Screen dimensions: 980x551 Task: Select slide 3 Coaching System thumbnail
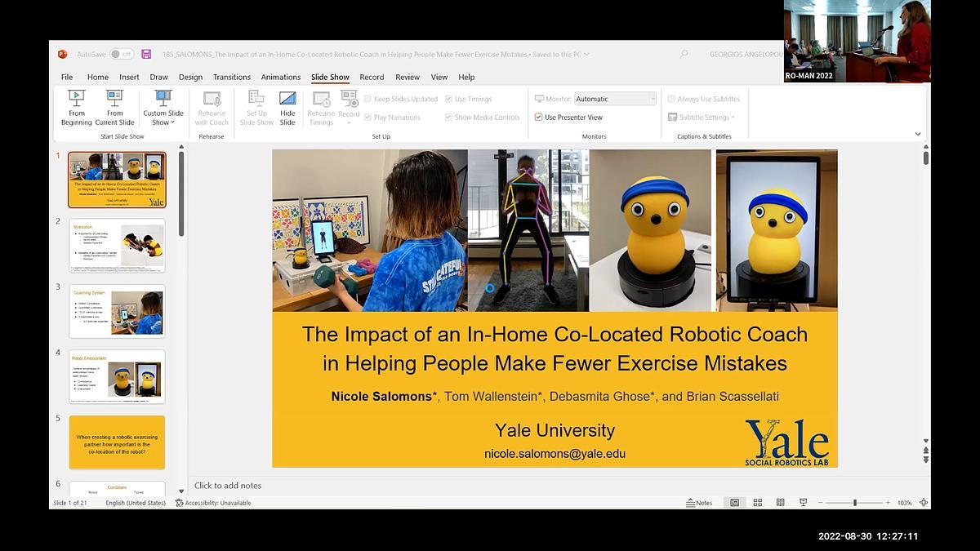(117, 311)
